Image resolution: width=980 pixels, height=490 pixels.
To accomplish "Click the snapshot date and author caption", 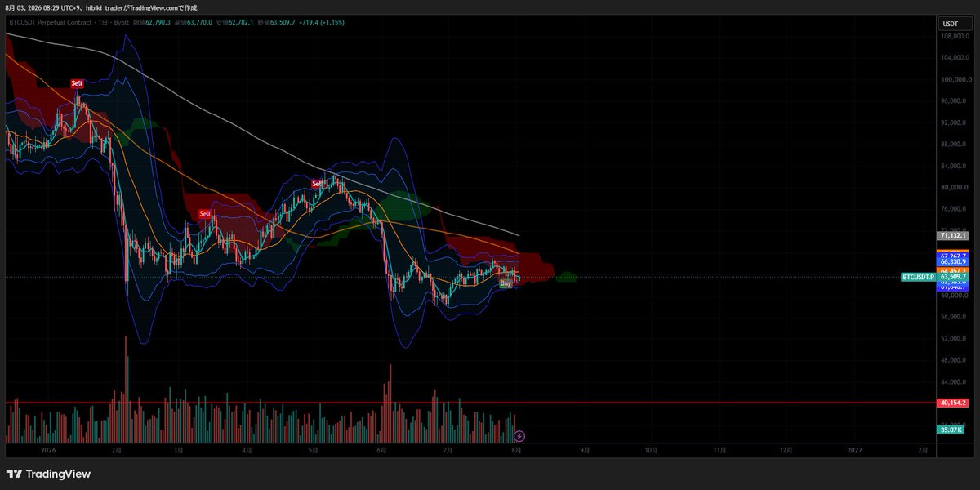I will click(x=101, y=7).
